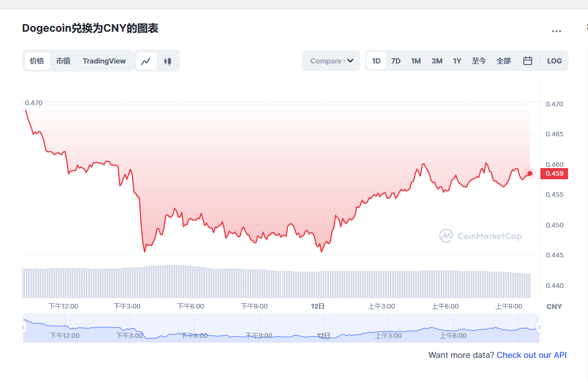Click the 0.459 current price label

554,173
